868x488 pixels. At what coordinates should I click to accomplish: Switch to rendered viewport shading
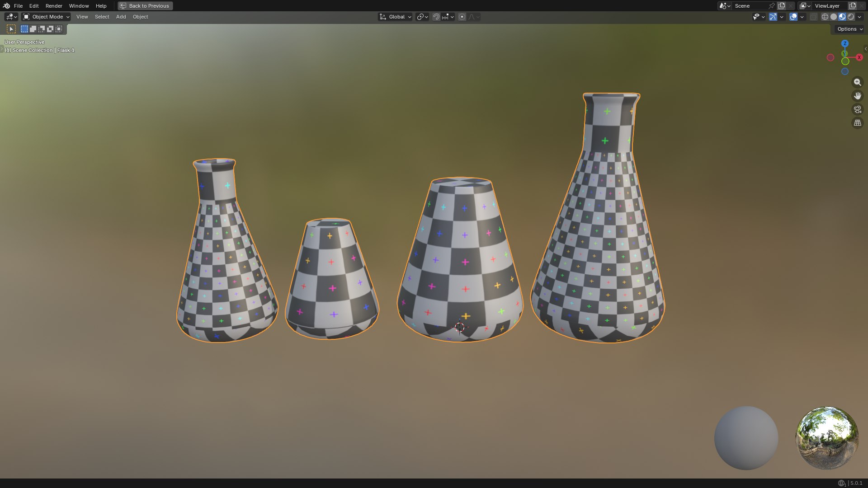[x=851, y=17]
